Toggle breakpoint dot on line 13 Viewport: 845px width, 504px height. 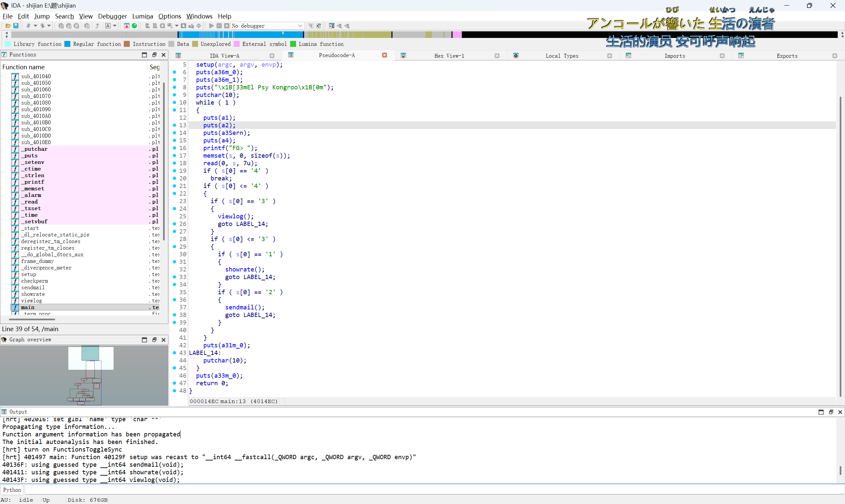(x=174, y=125)
